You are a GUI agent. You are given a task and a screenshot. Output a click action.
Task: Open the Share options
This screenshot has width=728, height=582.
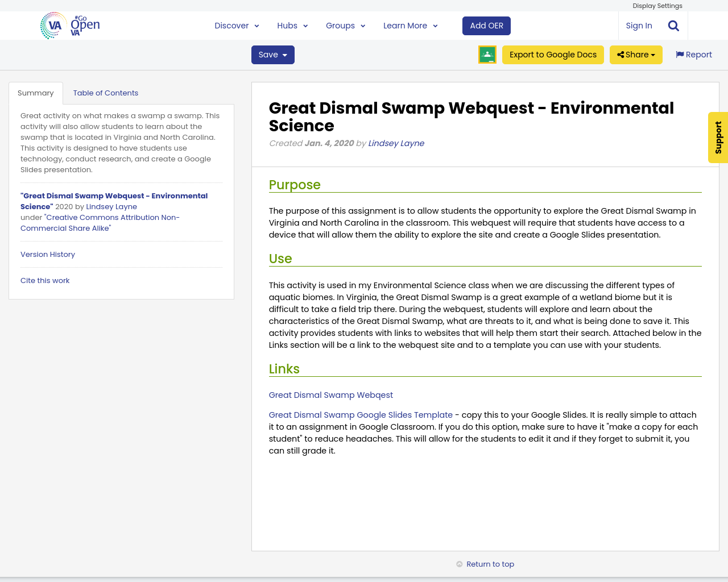[x=635, y=55]
